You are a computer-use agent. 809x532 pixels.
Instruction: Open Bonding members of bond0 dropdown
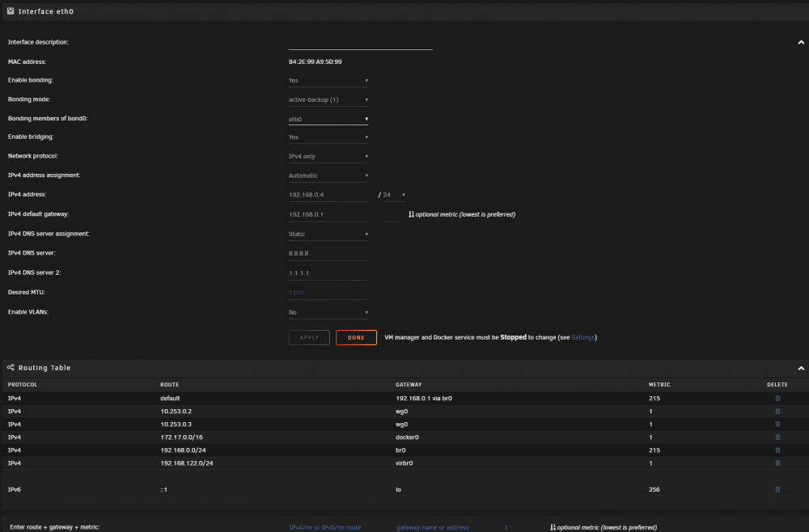tap(328, 119)
